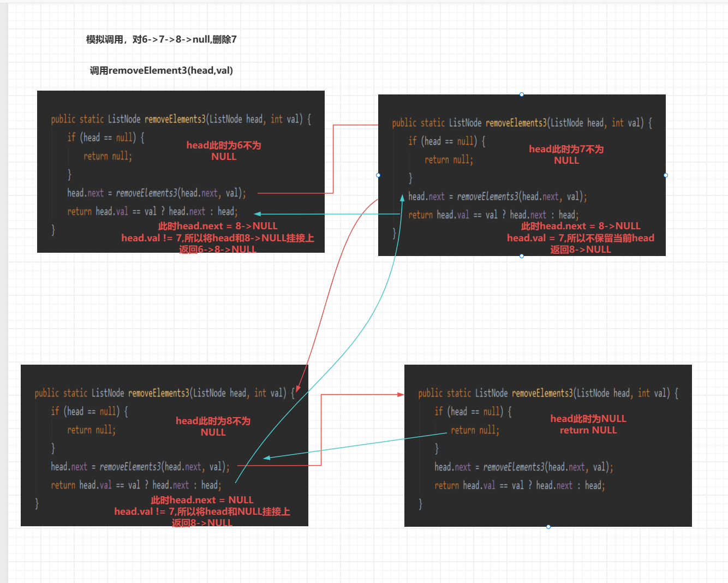The image size is (728, 583).
Task: Click the method signature line in the head=6 block
Action: click(181, 119)
